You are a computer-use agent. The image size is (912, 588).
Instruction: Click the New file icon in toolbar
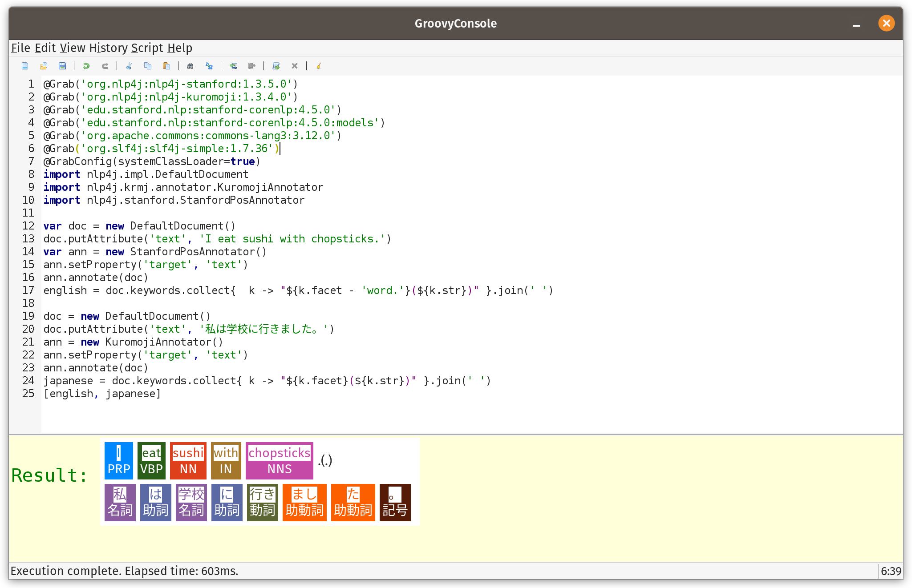point(24,65)
